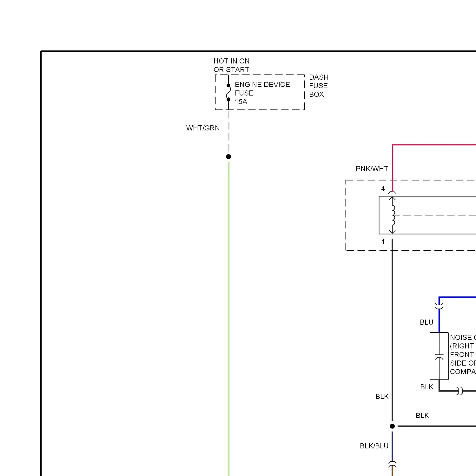Click the "WHT/GRN" wire color label
476x476 pixels.
(203, 128)
